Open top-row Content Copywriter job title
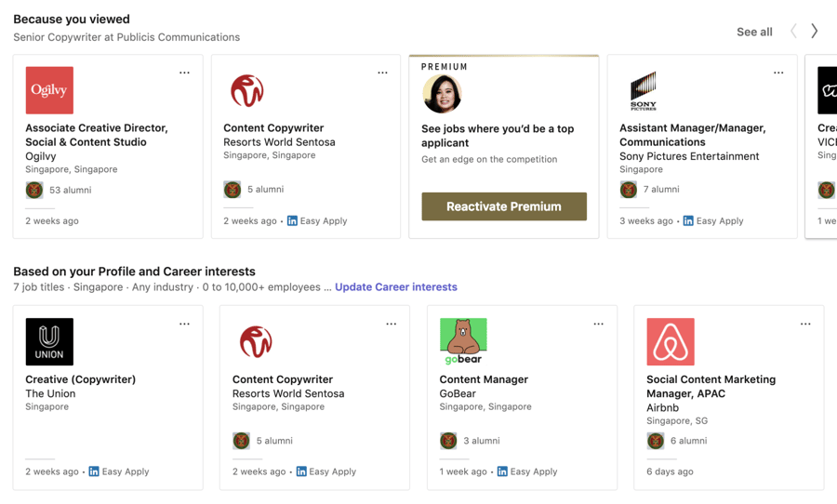 273,128
